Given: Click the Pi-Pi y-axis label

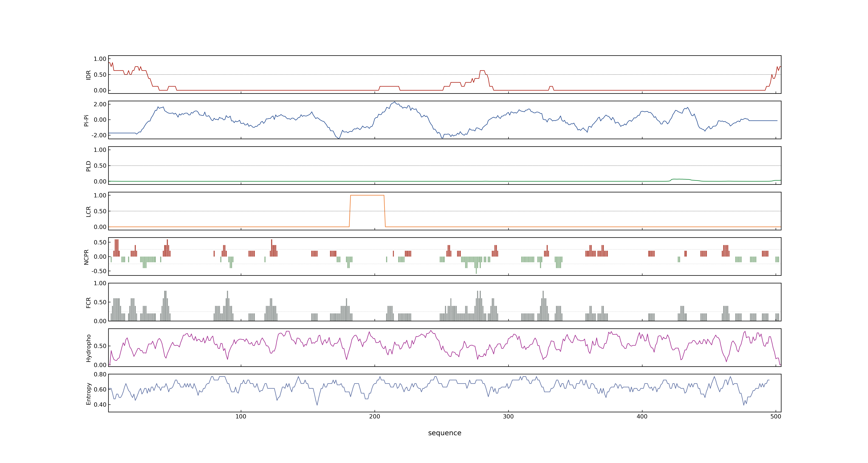Looking at the screenshot, I should coord(86,120).
